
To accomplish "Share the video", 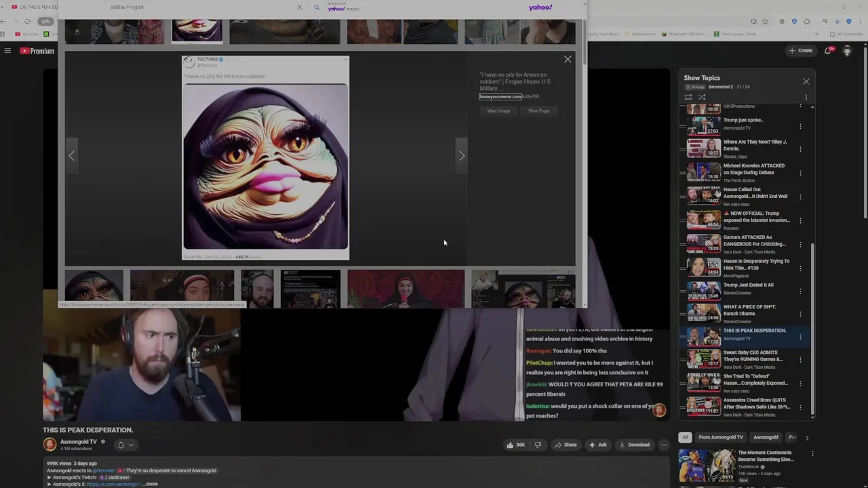I will pyautogui.click(x=565, y=445).
